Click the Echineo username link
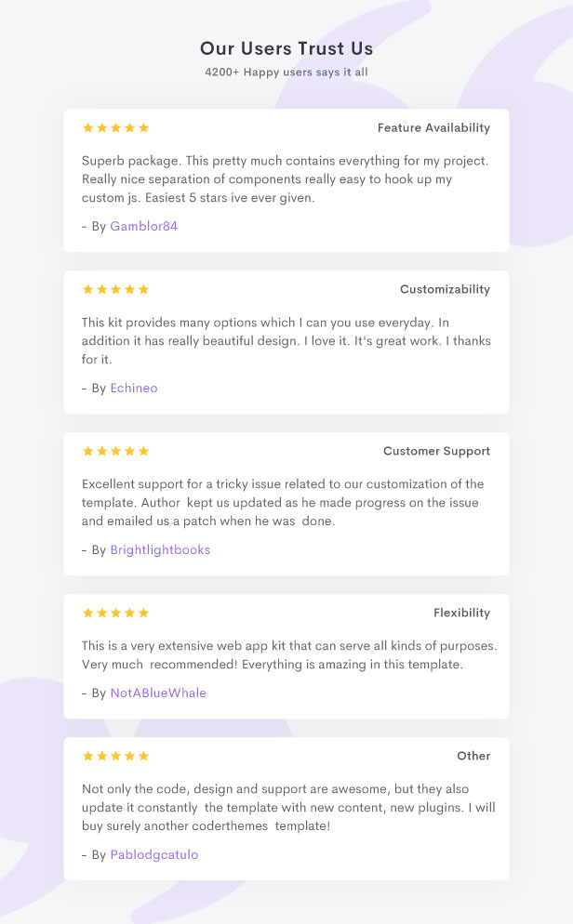Viewport: 573px width, 924px height. 133,388
